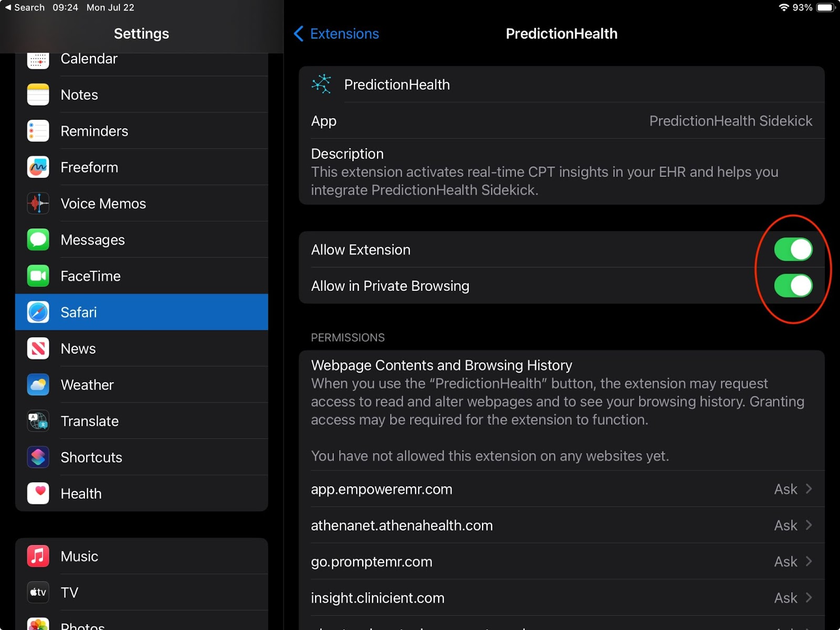Open the News icon
The height and width of the screenshot is (630, 840).
click(38, 348)
